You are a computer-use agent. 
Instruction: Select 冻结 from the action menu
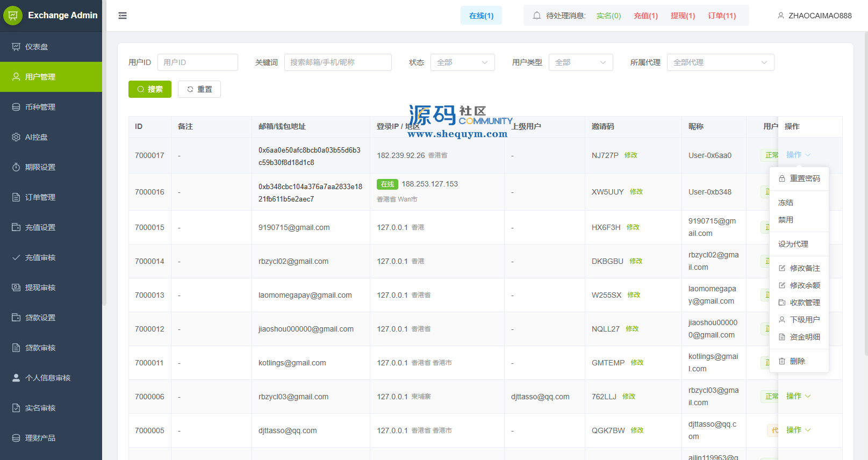(x=786, y=203)
